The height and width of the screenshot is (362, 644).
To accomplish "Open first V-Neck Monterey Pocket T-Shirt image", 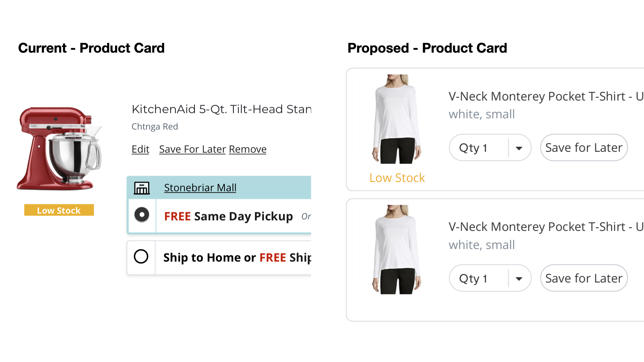I will [397, 119].
